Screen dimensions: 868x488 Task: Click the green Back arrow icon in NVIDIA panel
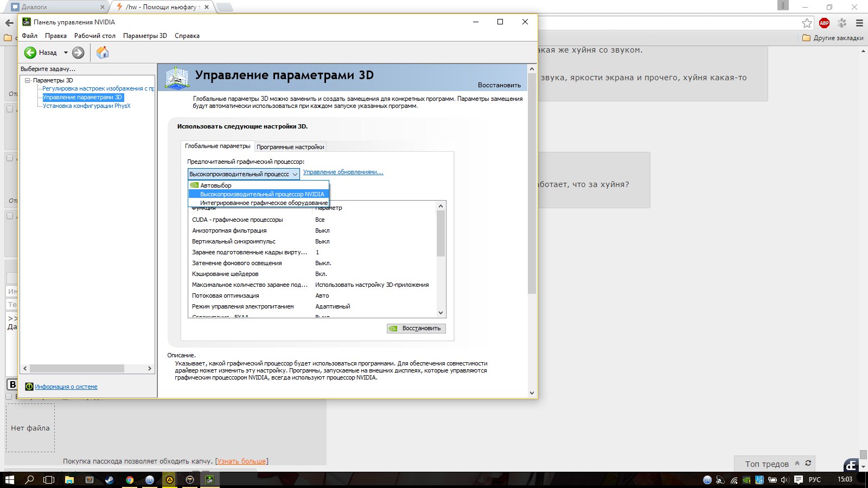(30, 53)
